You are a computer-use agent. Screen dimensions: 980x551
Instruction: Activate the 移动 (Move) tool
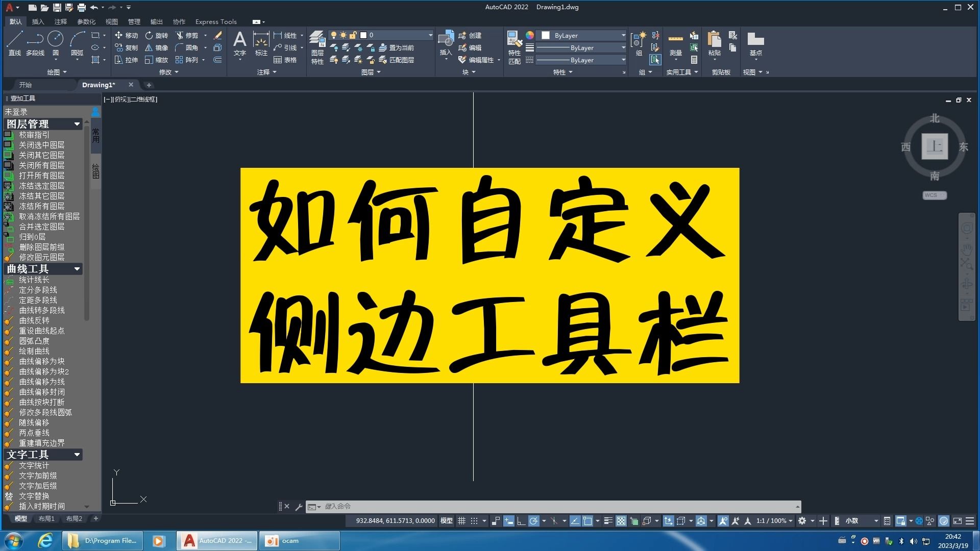coord(127,36)
